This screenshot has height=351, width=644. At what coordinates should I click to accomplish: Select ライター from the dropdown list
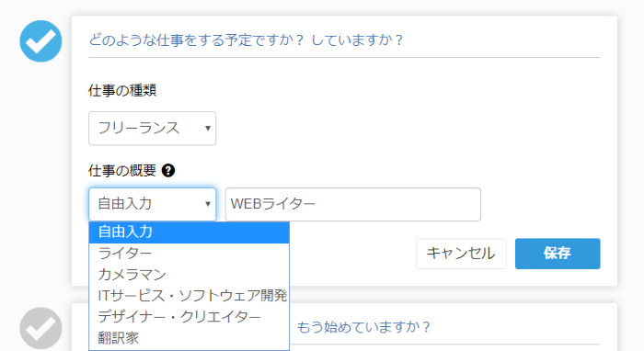click(189, 253)
